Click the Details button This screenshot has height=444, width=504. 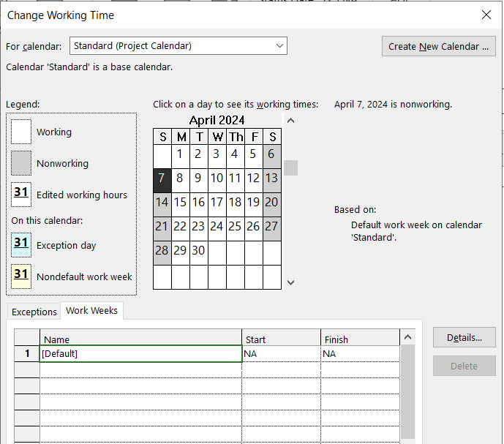464,337
